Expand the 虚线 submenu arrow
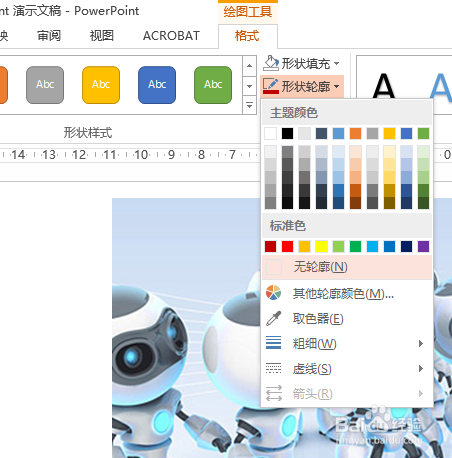 pos(421,368)
